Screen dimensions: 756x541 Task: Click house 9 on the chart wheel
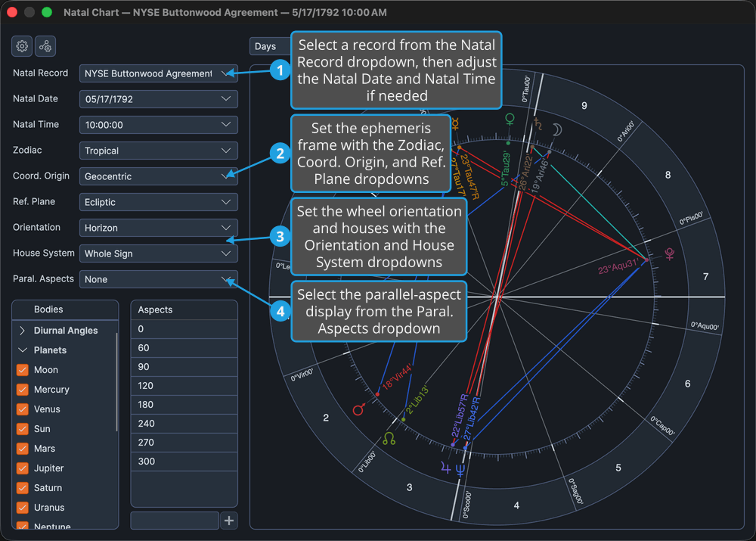point(584,105)
